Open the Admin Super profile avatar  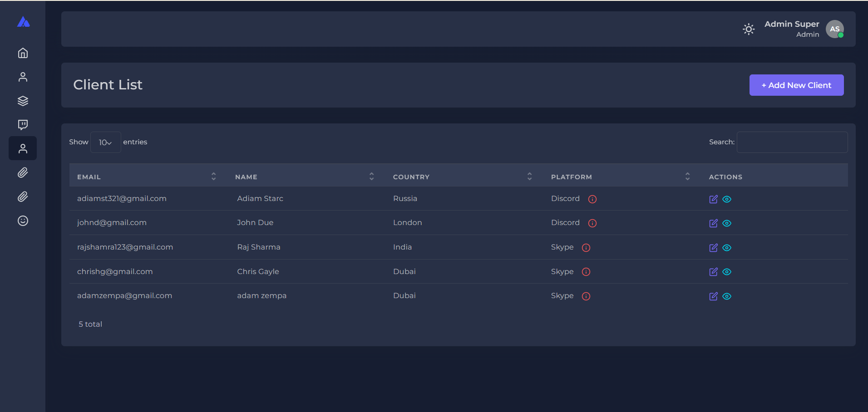pyautogui.click(x=834, y=29)
